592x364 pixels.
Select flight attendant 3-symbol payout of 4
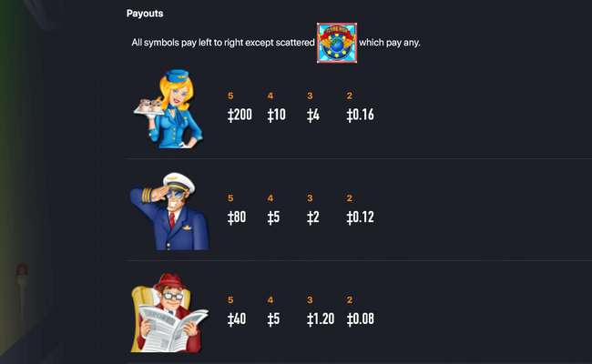pyautogui.click(x=313, y=116)
